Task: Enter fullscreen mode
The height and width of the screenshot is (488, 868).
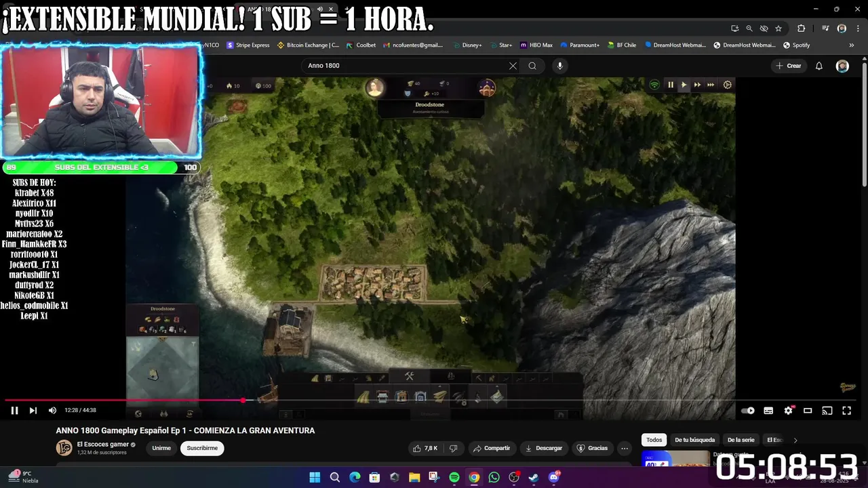Action: 847,411
